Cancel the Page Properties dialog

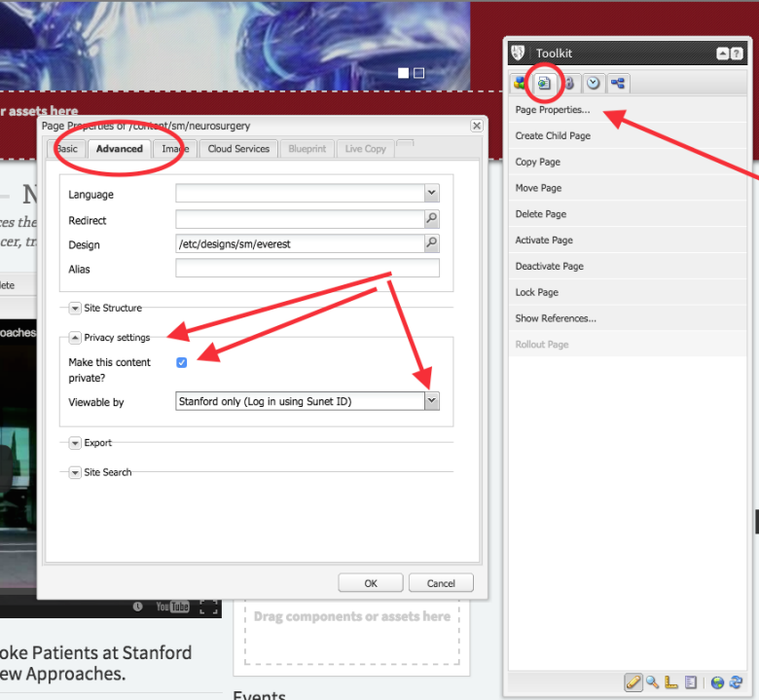pos(441,583)
